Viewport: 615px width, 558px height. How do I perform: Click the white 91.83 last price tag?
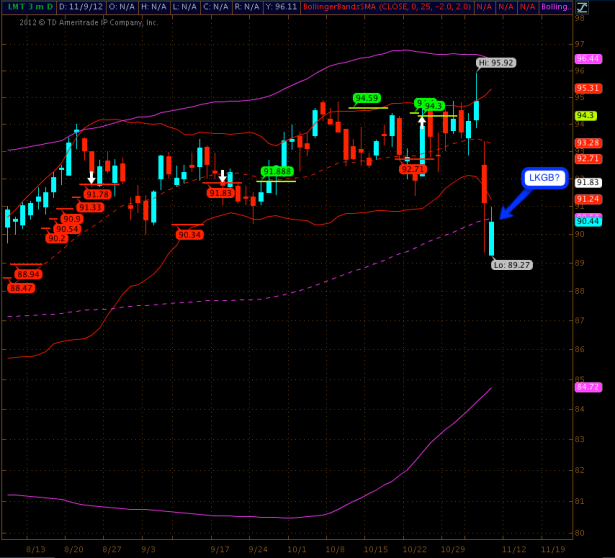[x=588, y=182]
